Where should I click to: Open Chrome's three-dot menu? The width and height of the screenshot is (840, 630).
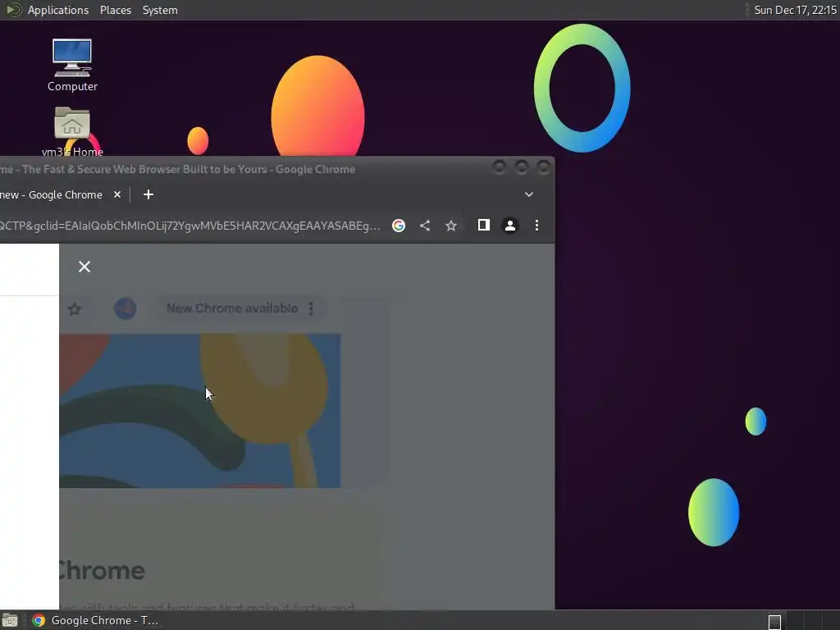point(536,226)
